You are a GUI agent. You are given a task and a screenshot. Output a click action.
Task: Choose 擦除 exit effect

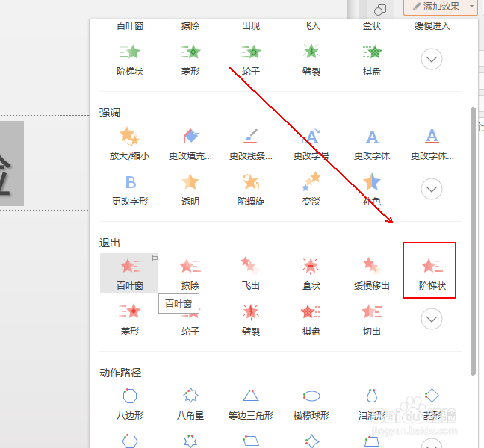click(x=190, y=273)
